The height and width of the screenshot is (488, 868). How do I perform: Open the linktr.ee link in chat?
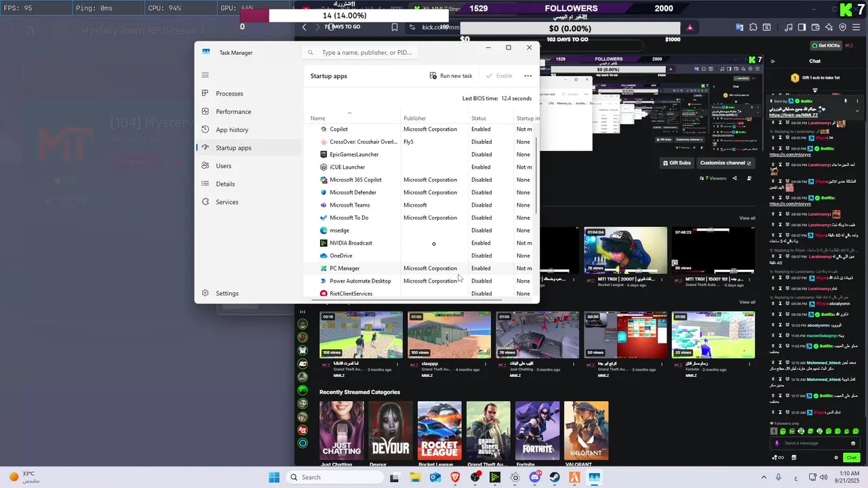pos(793,115)
